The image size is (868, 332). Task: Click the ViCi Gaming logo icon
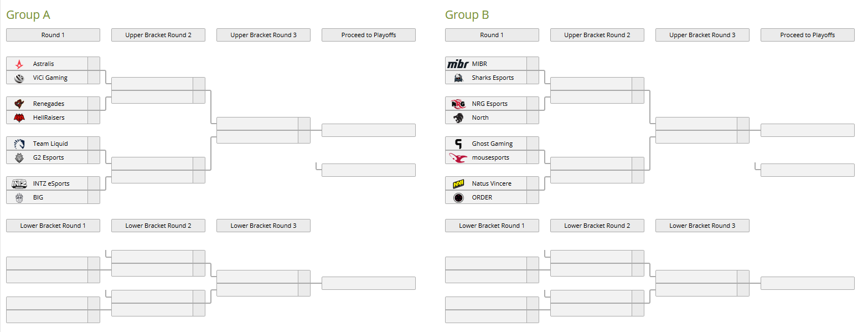[x=19, y=78]
